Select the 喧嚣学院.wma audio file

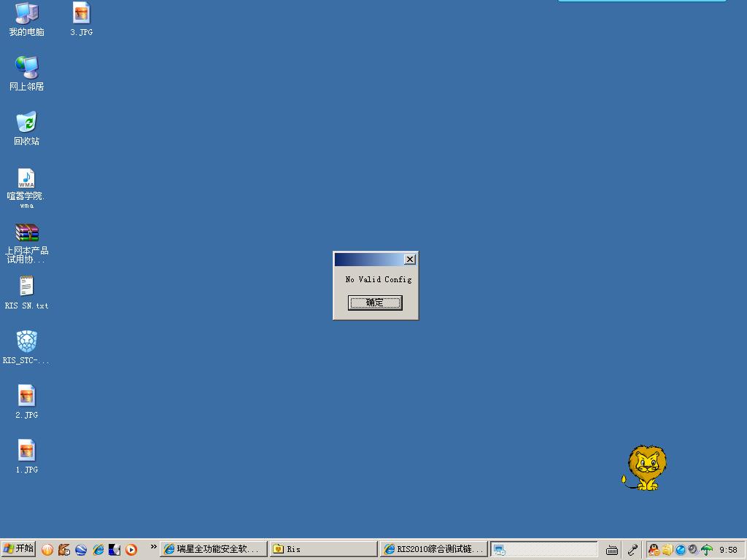tap(27, 188)
